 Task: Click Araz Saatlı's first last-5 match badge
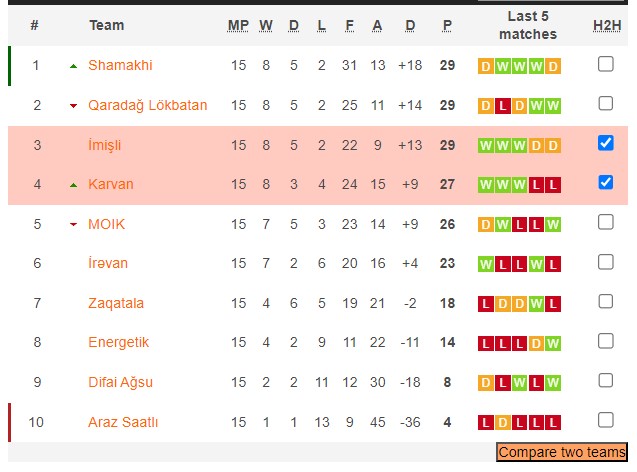click(485, 422)
